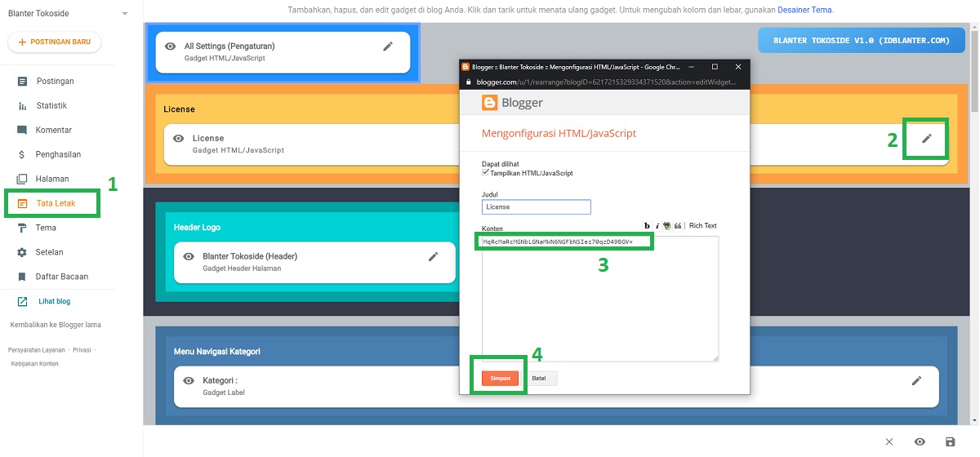Open the Tema section
Viewport: 980px width, 457px height.
pos(46,228)
